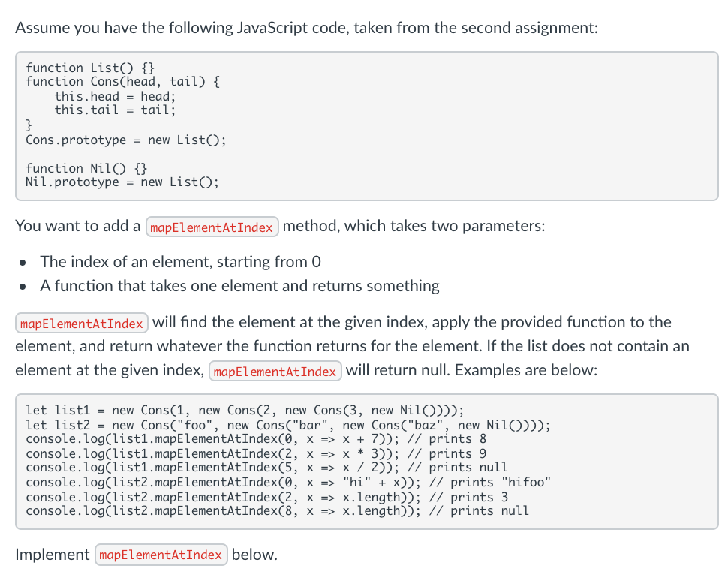Click the 'let list1 = new Cons' line
Image resolution: width=728 pixels, height=584 pixels.
(245, 411)
